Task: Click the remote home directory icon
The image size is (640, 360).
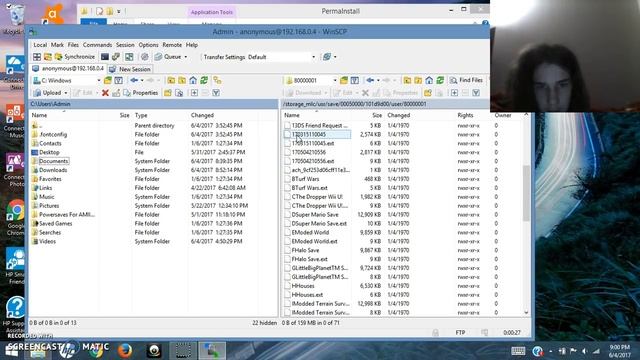Action: pos(429,80)
